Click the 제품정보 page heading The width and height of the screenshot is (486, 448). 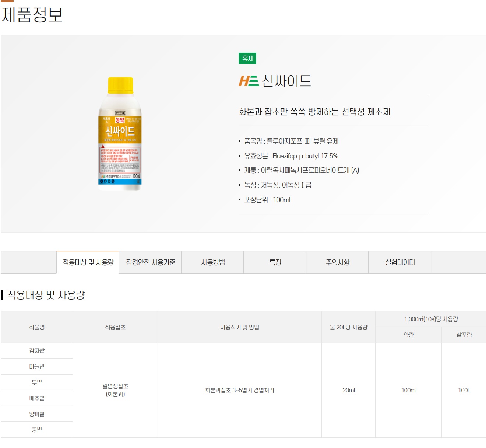pos(32,15)
